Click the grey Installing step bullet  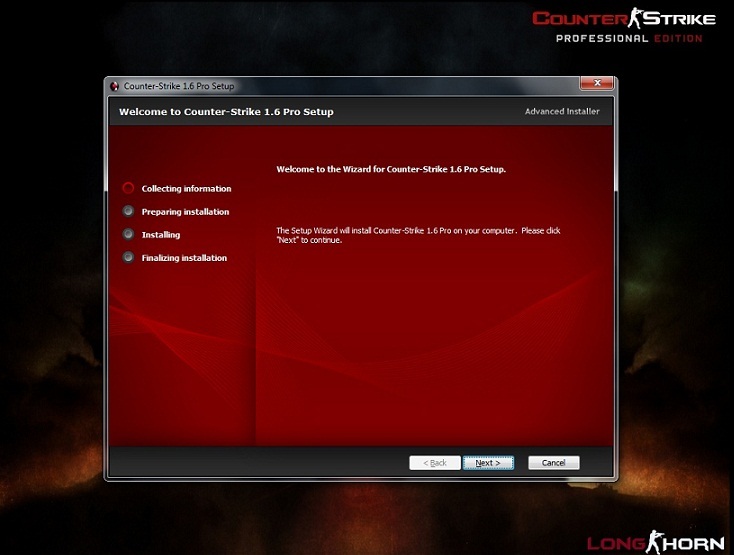[128, 234]
